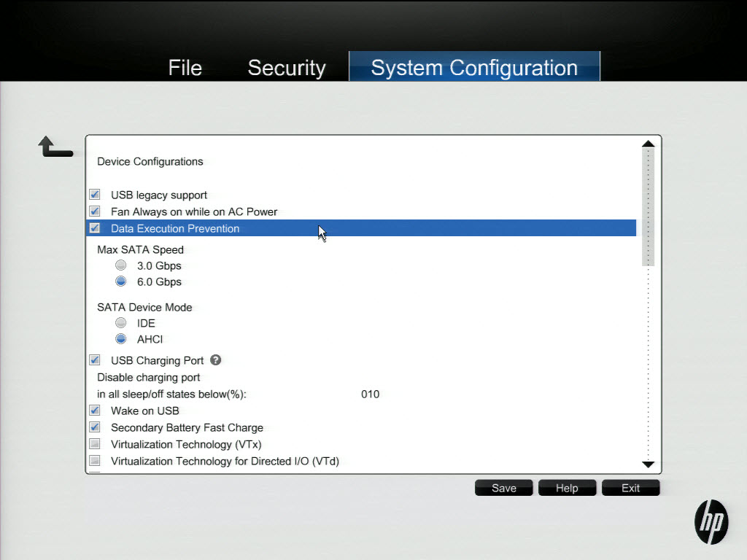Uncheck Fan Always on while on AC Power

click(x=95, y=211)
